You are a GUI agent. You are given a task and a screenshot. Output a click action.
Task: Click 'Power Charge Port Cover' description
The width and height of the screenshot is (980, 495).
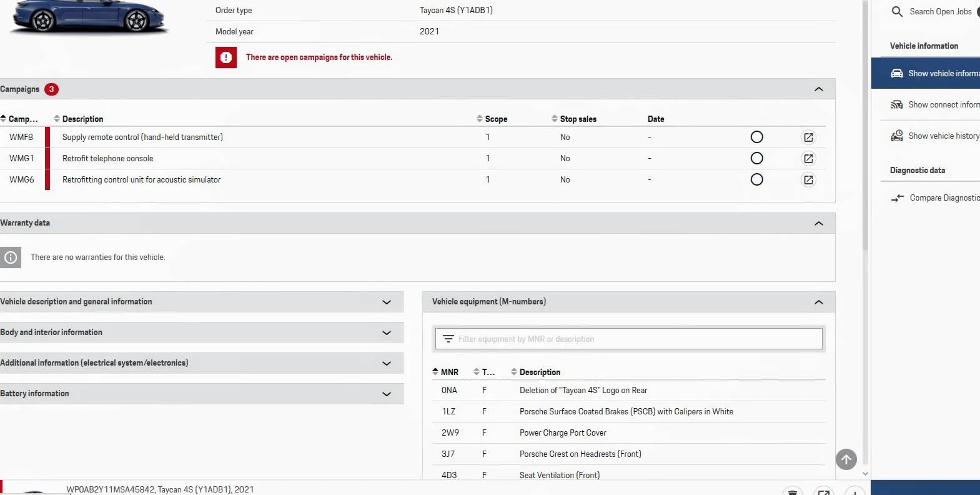tap(563, 432)
